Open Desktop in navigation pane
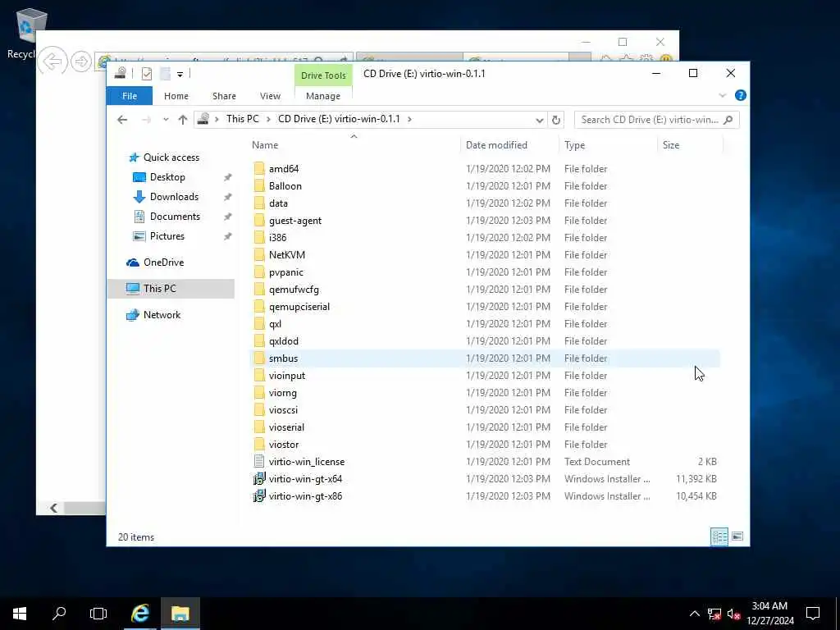This screenshot has width=840, height=630. [167, 177]
